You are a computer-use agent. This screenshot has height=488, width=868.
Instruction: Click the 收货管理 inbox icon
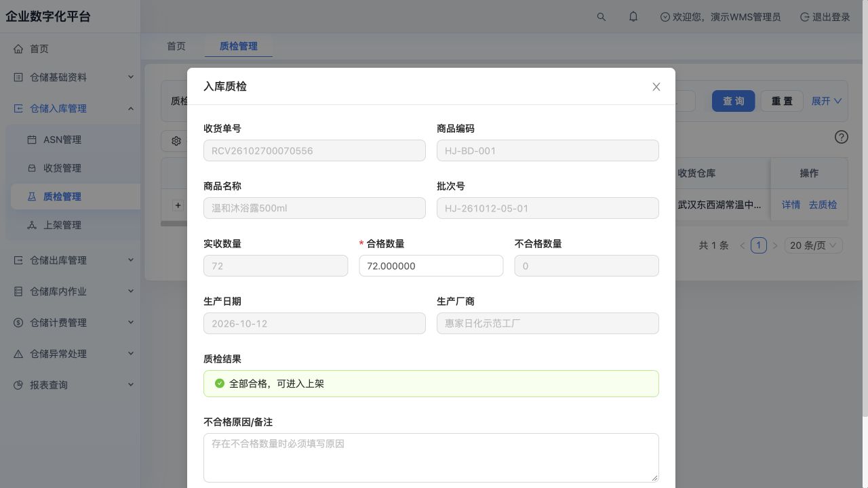point(32,168)
